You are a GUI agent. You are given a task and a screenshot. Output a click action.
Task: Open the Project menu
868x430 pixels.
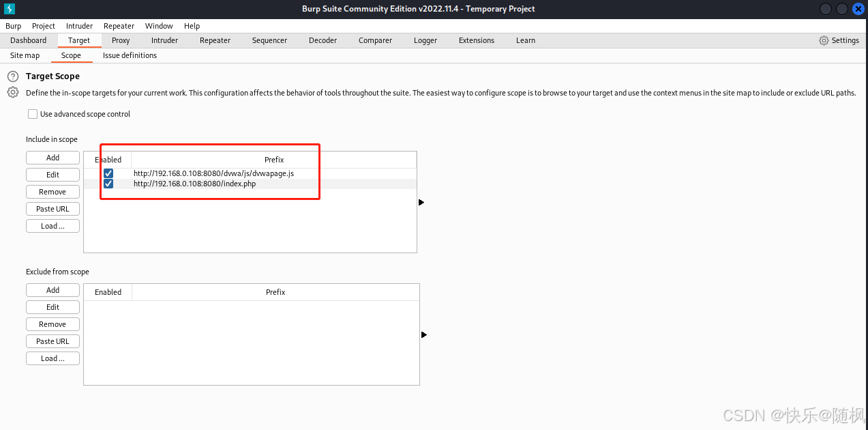point(44,26)
